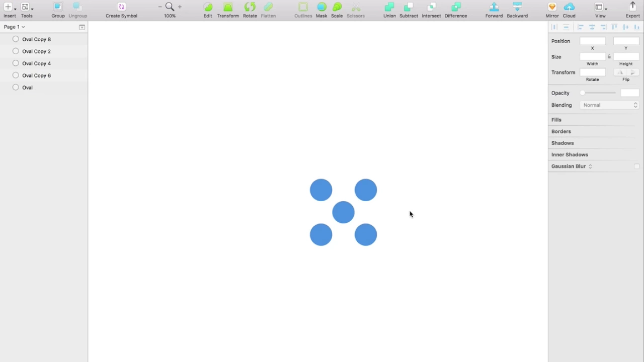
Task: Apply Mask from the toolbar
Action: coord(321,10)
